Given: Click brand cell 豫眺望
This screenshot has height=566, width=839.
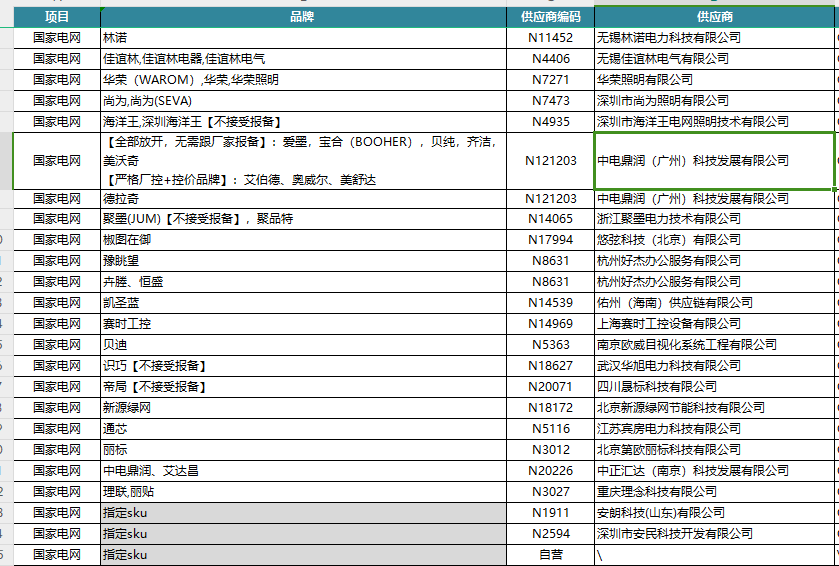Looking at the screenshot, I should [303, 261].
